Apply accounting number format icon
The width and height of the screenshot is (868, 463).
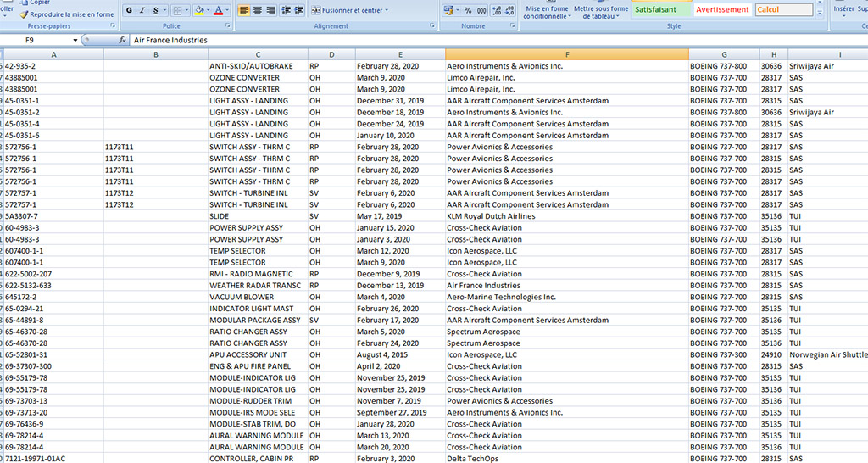pyautogui.click(x=448, y=10)
